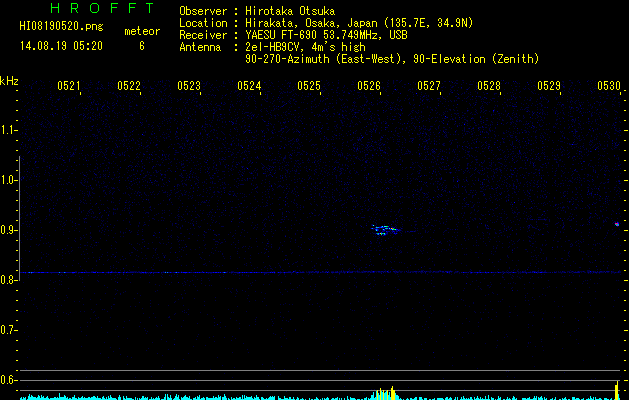Click the gray vertical bar beside frequency axis
Viewport: 629px width, 400px height.
(x=20, y=218)
